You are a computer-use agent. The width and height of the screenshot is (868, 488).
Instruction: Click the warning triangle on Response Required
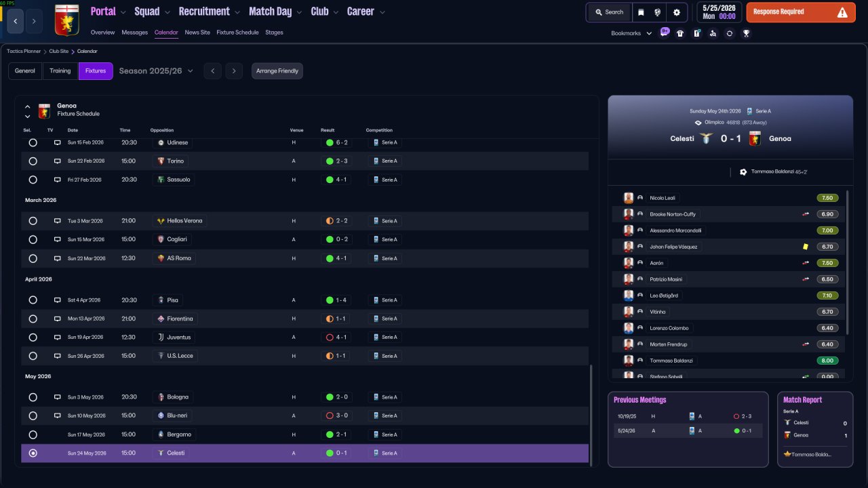(x=842, y=12)
